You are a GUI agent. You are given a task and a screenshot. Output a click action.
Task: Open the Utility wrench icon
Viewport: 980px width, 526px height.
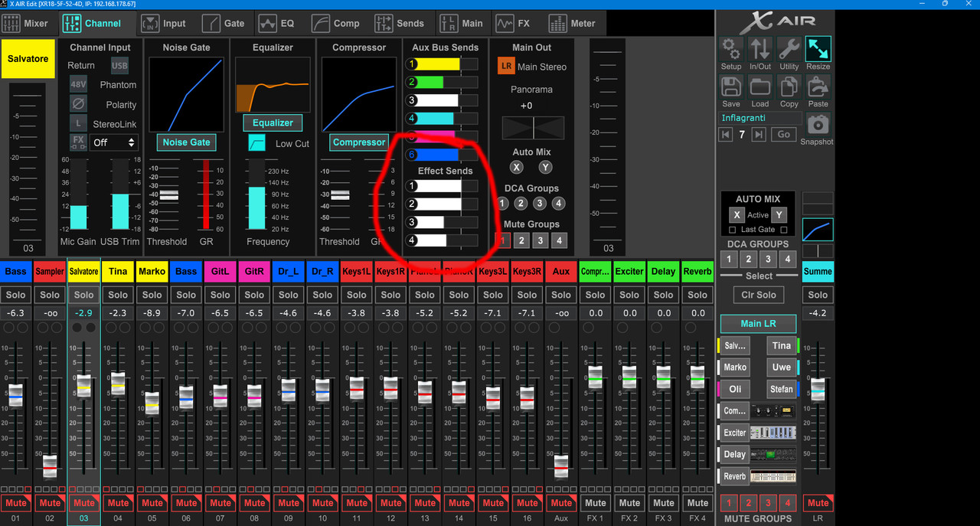point(789,48)
